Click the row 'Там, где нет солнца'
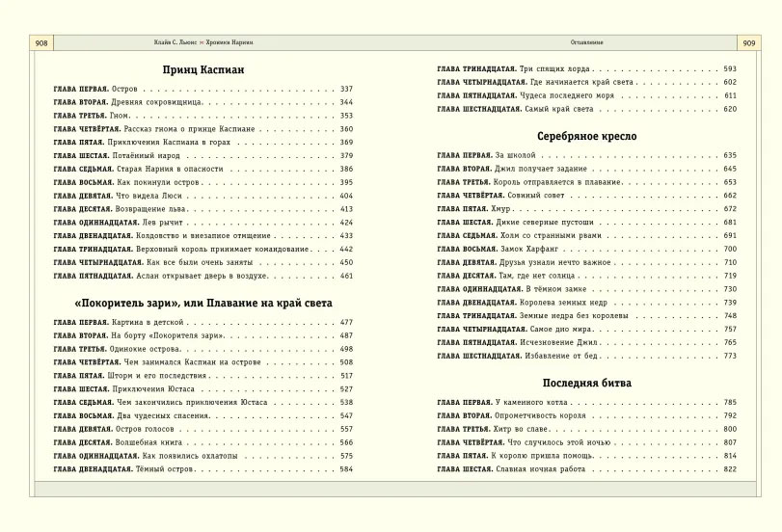The image size is (782, 532). (587, 276)
